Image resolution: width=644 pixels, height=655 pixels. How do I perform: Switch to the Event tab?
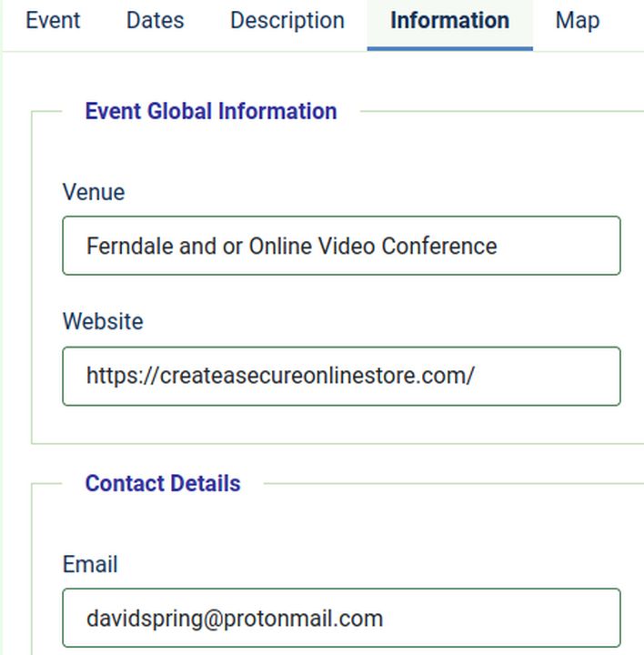tap(53, 21)
